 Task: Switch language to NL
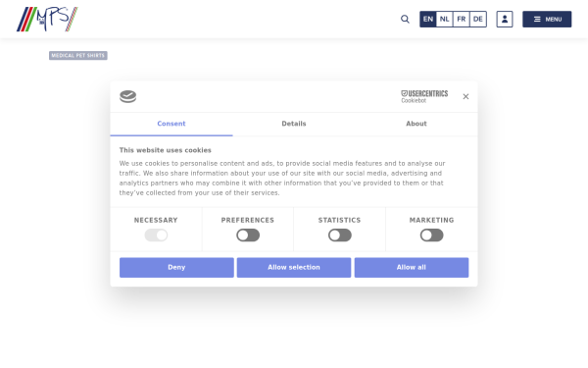click(444, 20)
